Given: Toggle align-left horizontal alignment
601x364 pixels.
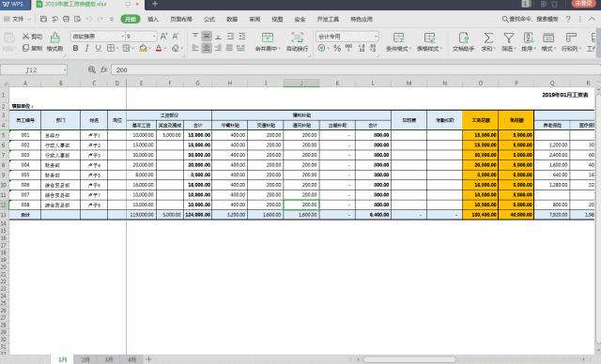Looking at the screenshot, I should click(x=195, y=48).
